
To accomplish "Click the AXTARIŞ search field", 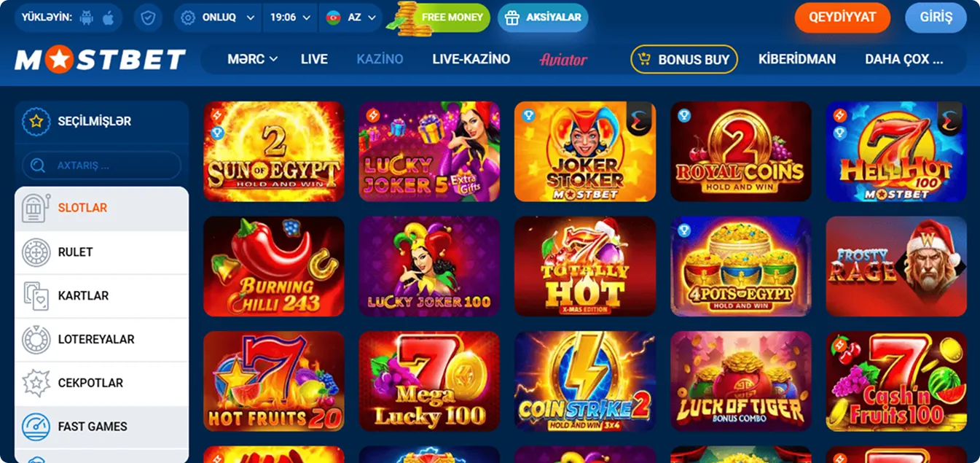I will tap(101, 166).
